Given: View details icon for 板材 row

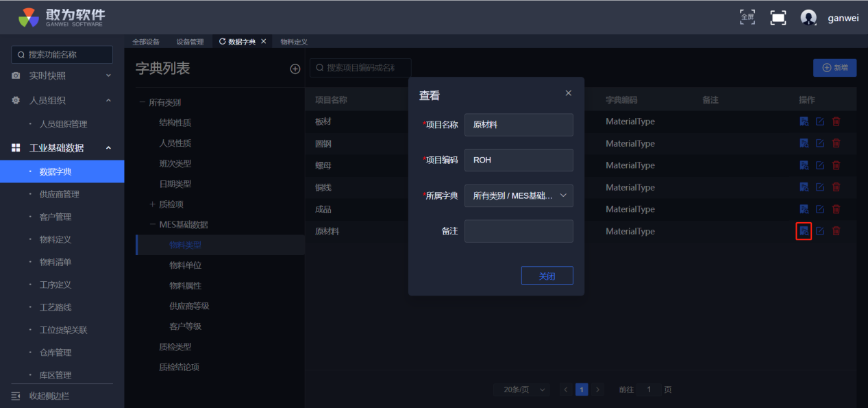Looking at the screenshot, I should pyautogui.click(x=804, y=121).
